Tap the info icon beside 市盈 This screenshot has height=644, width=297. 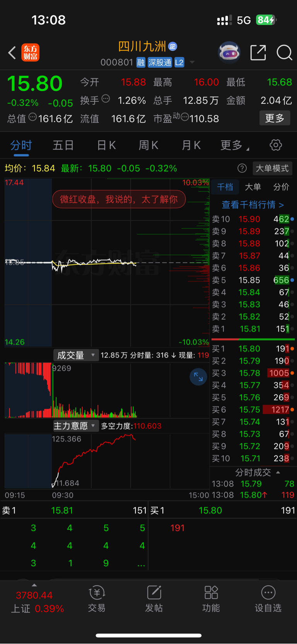pyautogui.click(x=185, y=117)
